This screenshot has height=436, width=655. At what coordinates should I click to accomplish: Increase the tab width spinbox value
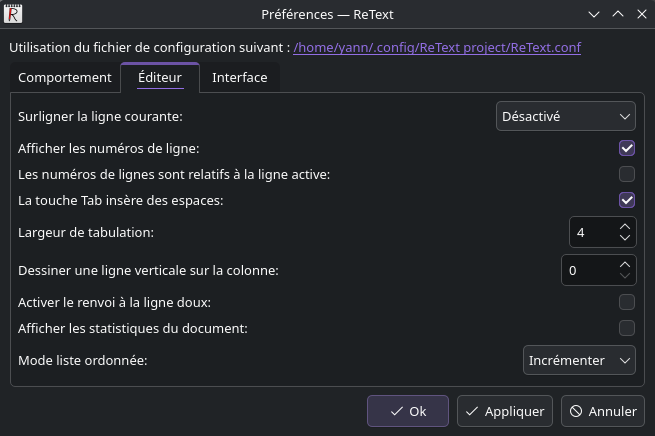[x=625, y=226]
